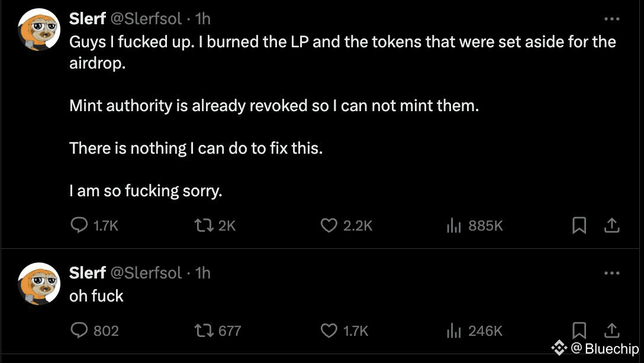The height and width of the screenshot is (363, 644).
Task: Open the first tweet's 1h timestamp
Action: point(202,19)
